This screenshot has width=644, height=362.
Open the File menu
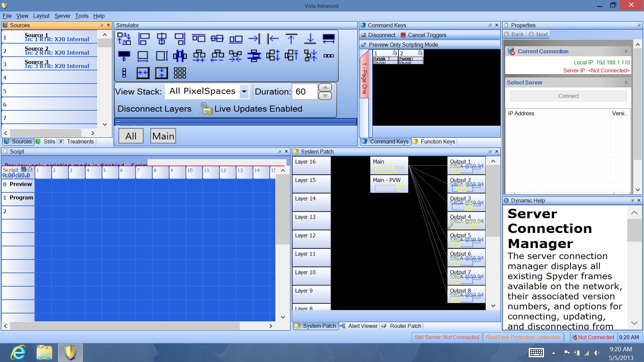click(x=7, y=16)
